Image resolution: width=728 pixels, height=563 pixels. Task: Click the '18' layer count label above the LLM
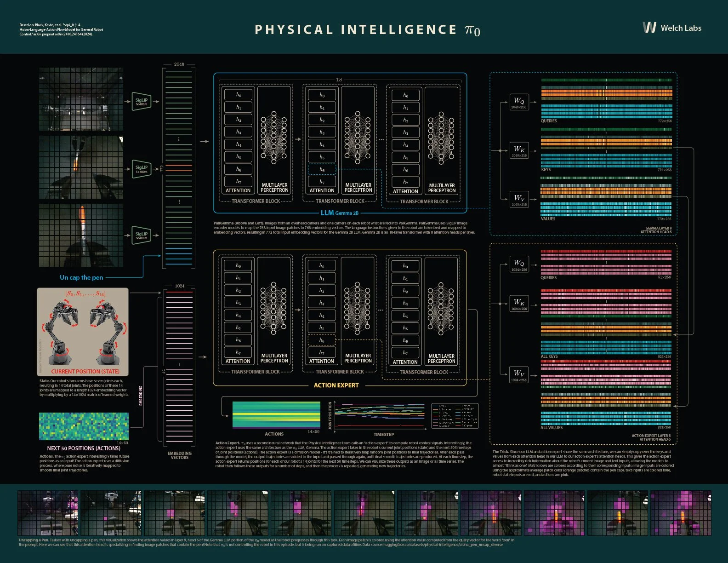339,80
